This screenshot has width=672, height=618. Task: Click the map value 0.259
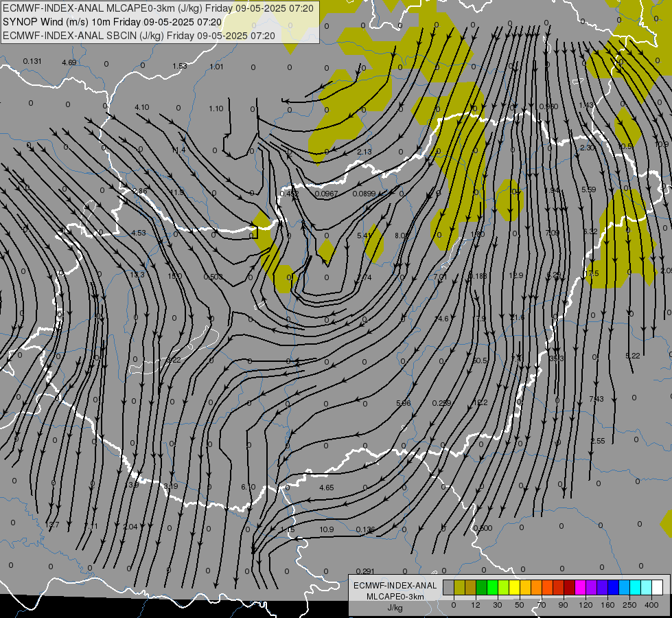pyautogui.click(x=441, y=403)
